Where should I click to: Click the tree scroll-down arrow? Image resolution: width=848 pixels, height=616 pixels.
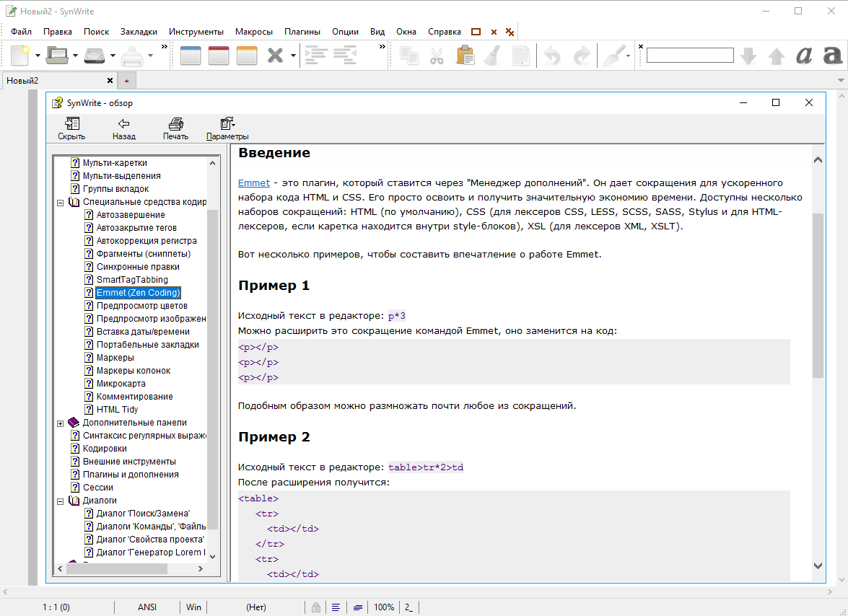point(212,557)
